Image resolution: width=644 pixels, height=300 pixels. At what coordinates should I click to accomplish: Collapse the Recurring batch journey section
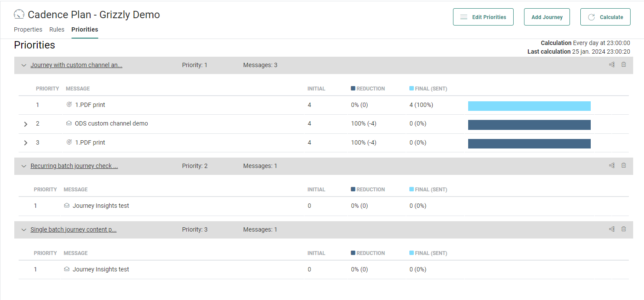[24, 166]
